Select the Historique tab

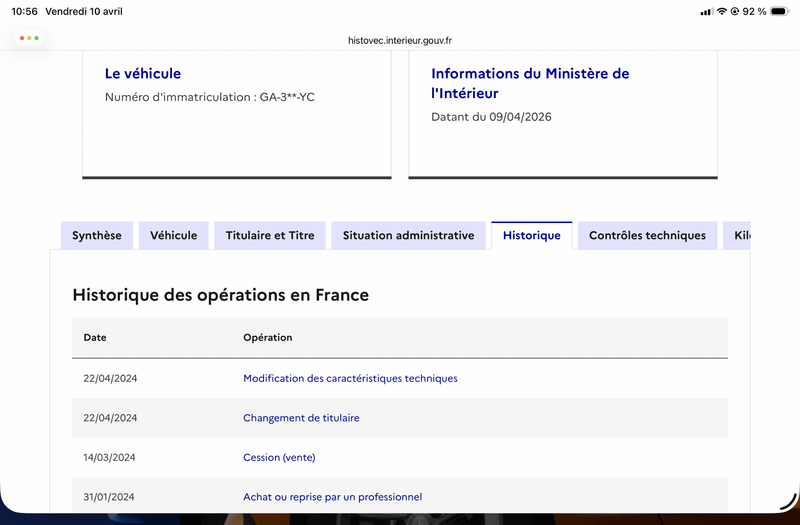point(532,235)
